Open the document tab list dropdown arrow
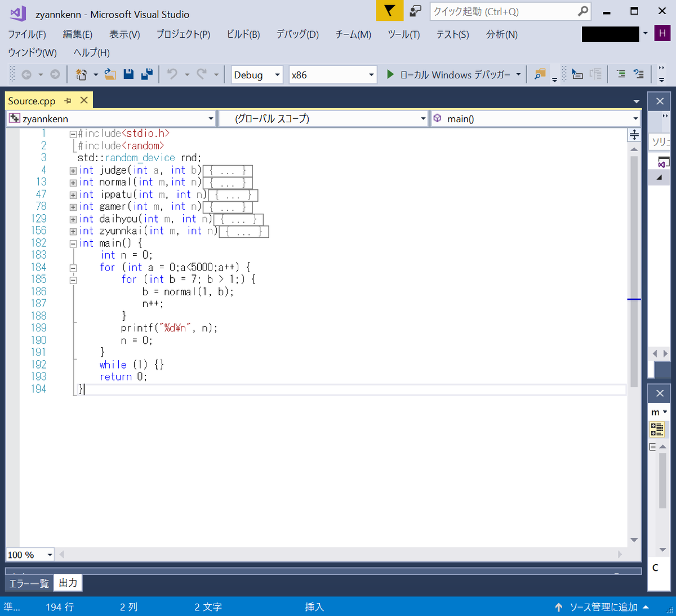This screenshot has height=616, width=676. 637,101
